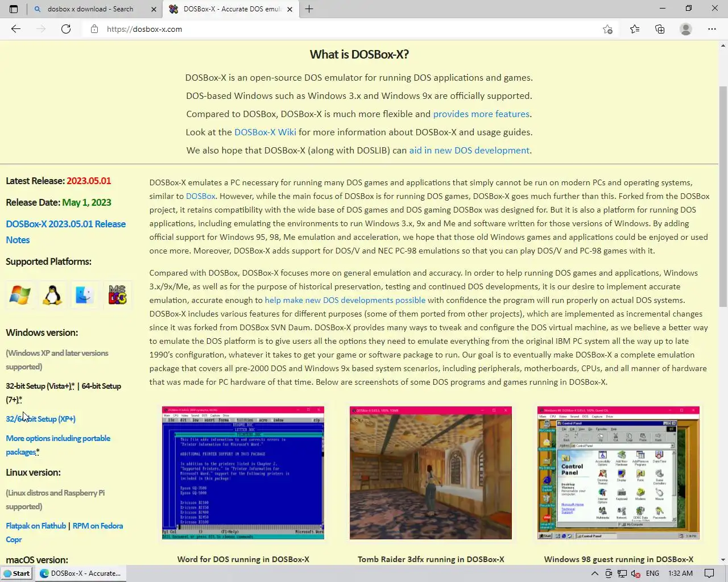Click the release date May 1, 2023

(x=86, y=202)
